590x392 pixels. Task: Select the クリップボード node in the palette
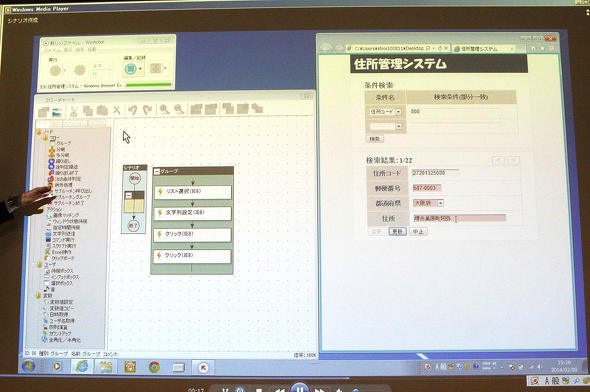[x=59, y=258]
